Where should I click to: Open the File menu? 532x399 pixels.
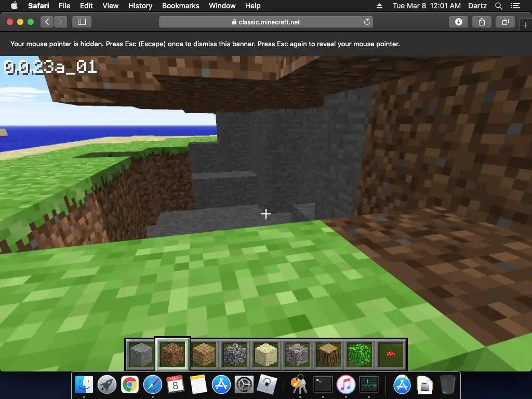(x=64, y=6)
